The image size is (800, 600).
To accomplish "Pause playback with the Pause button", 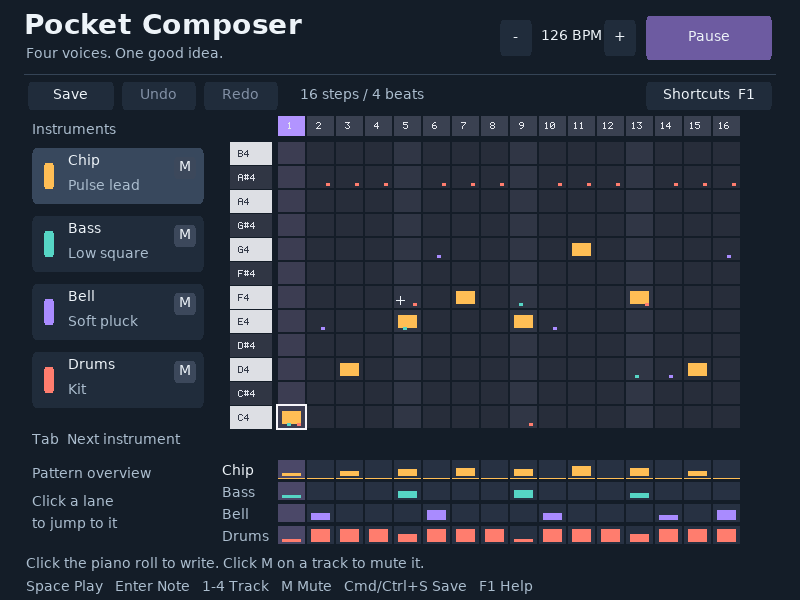I will [x=709, y=38].
